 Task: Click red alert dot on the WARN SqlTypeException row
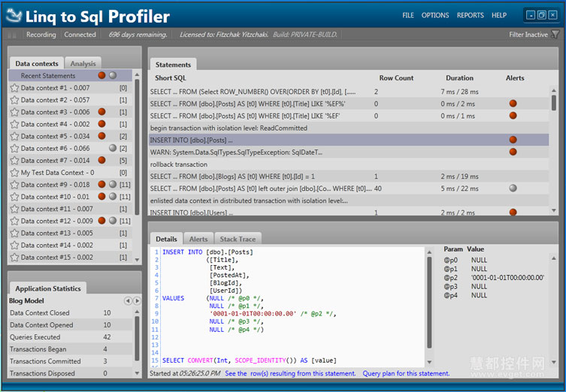coord(513,152)
